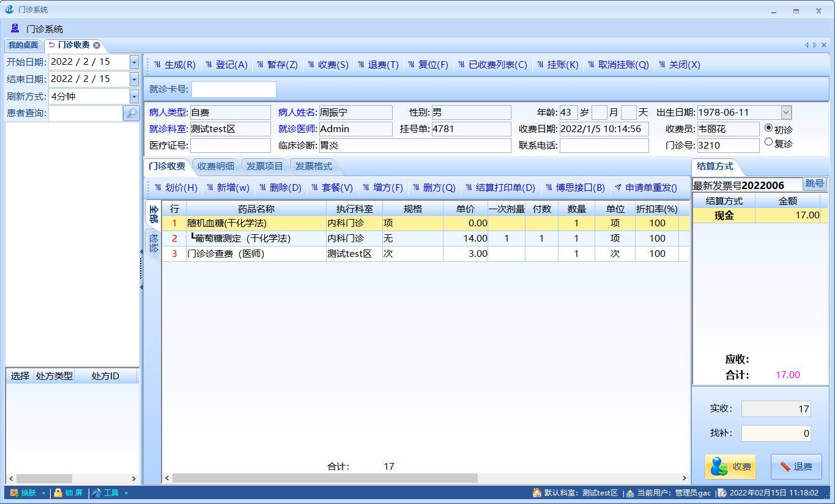Image resolution: width=835 pixels, height=504 pixels.
Task: Click the 实收 amount field
Action: (x=776, y=409)
